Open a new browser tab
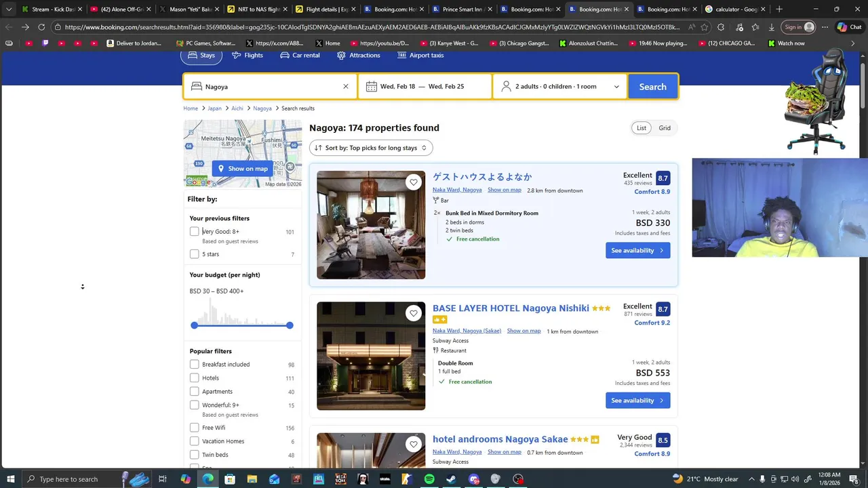 [x=779, y=9]
